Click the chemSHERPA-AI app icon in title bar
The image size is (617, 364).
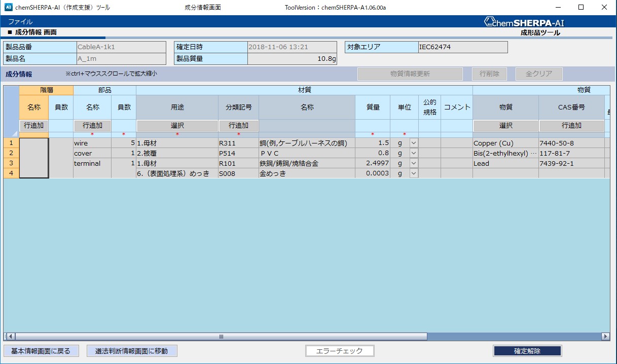pos(8,8)
